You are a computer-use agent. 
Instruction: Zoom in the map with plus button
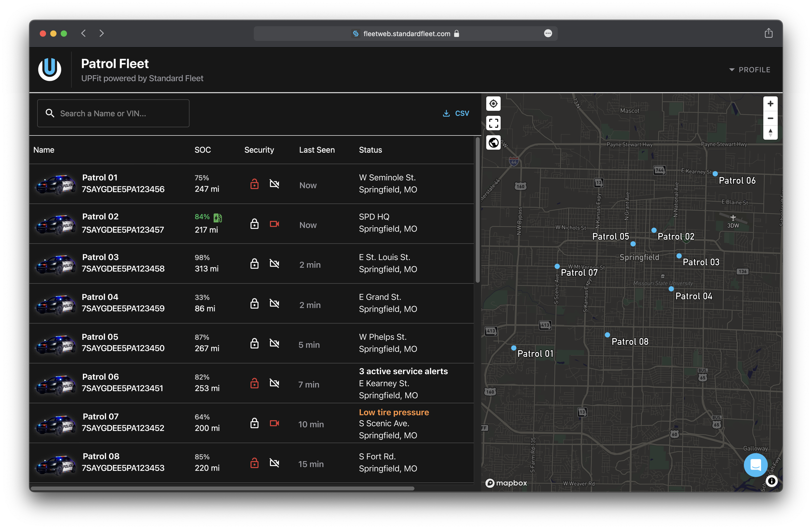[x=770, y=104]
